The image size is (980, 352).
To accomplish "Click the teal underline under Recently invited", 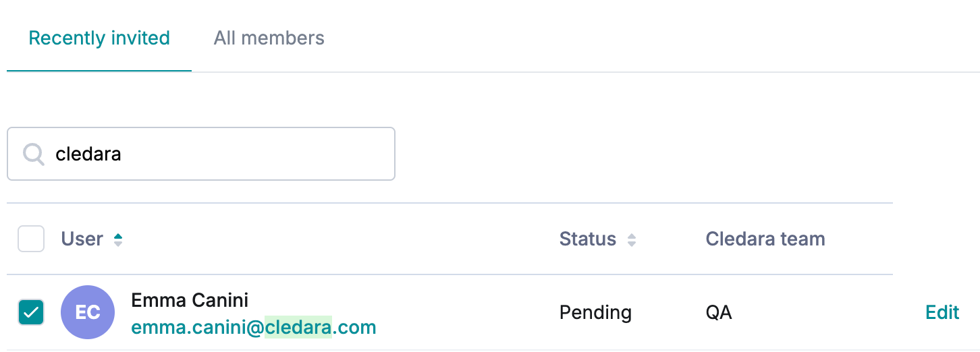I will (99, 70).
